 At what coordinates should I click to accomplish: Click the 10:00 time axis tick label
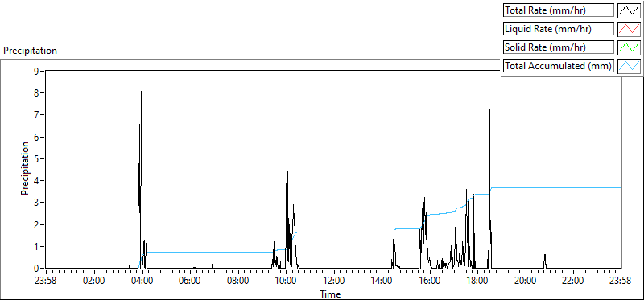tap(286, 282)
